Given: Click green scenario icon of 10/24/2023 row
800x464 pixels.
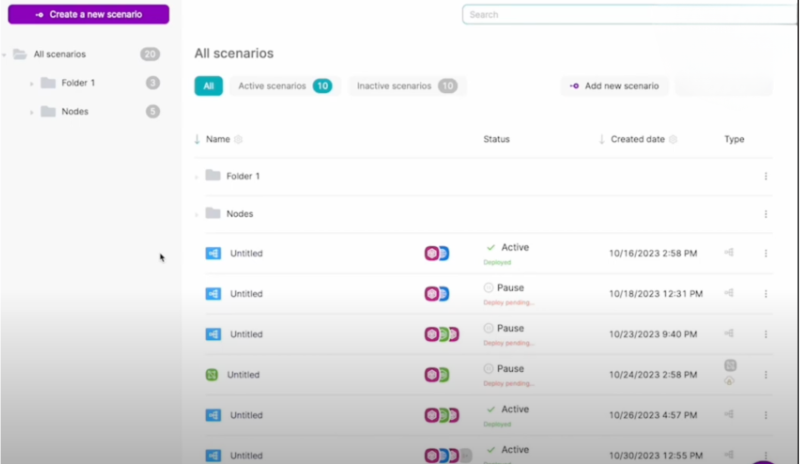Looking at the screenshot, I should point(212,375).
